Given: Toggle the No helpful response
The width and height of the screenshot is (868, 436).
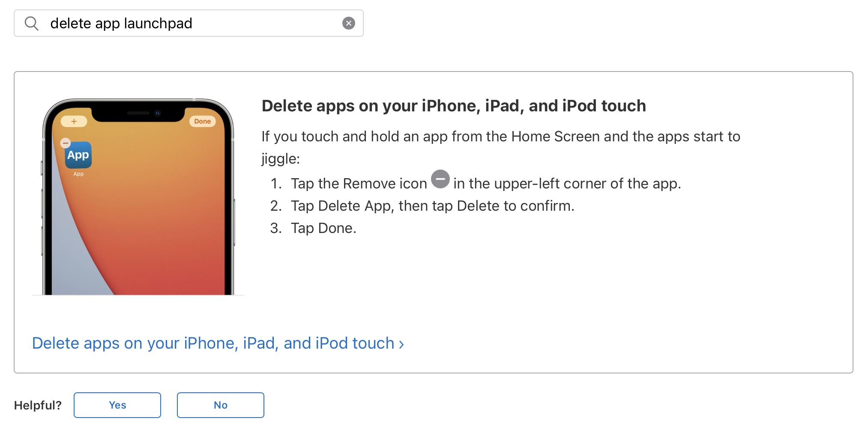Looking at the screenshot, I should tap(220, 405).
